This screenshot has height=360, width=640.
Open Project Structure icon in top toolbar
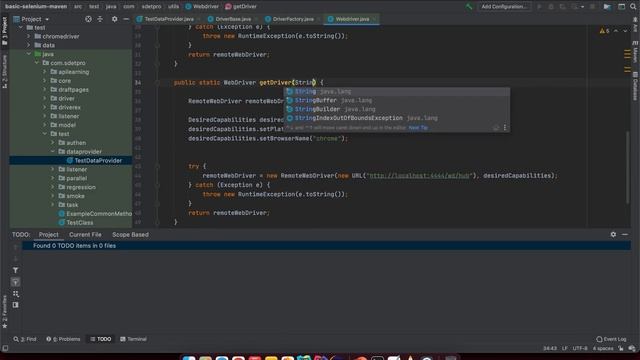tap(607, 7)
